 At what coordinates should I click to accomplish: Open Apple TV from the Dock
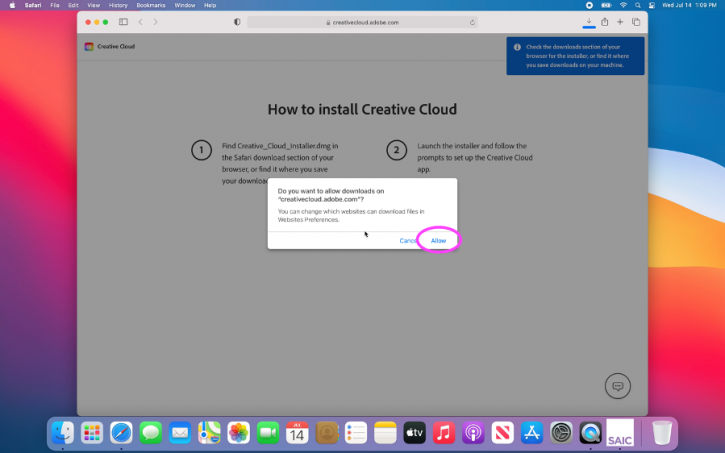[x=414, y=433]
